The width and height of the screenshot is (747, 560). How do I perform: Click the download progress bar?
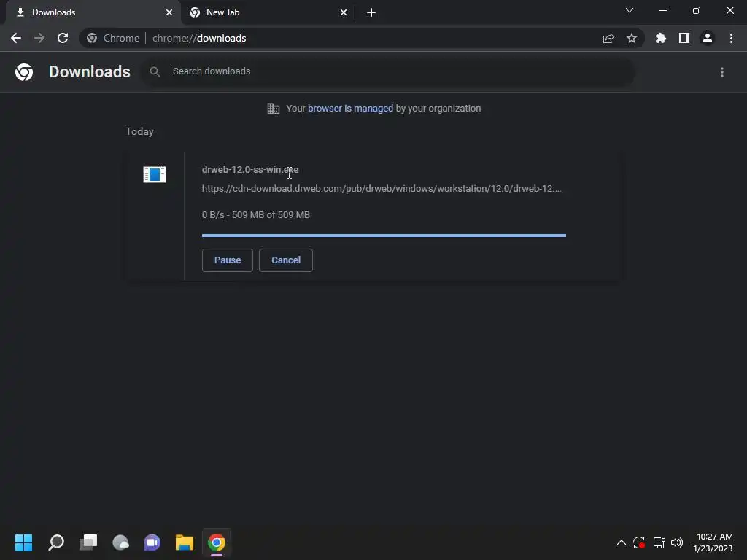click(384, 236)
